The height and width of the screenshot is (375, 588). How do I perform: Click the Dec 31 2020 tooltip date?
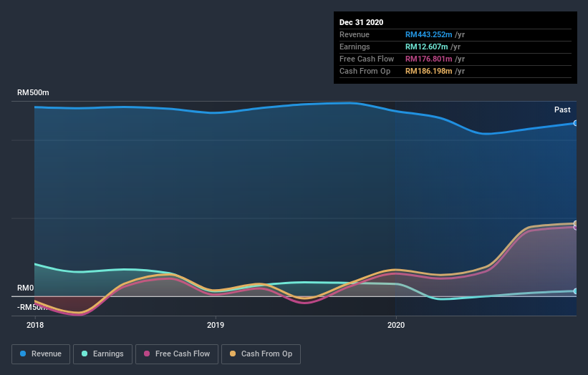361,22
